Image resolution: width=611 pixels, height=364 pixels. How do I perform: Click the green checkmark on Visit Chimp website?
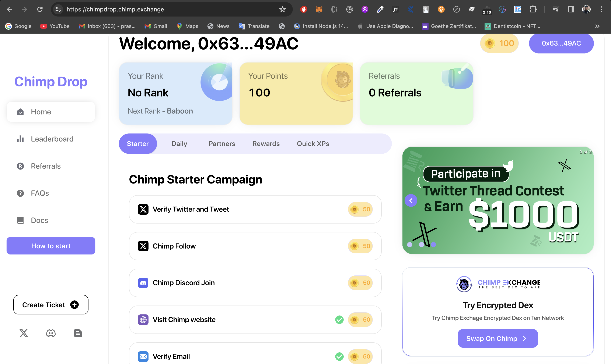click(339, 320)
